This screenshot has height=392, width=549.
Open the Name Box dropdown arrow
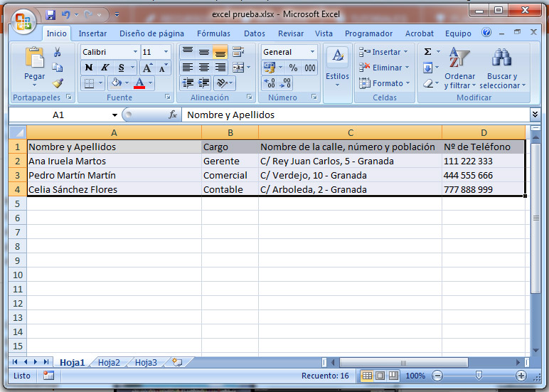click(x=114, y=115)
